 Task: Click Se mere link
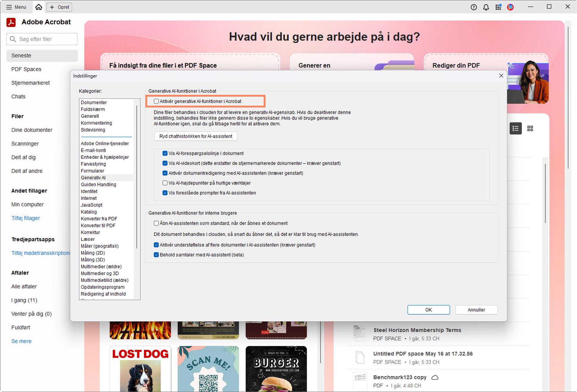click(21, 341)
